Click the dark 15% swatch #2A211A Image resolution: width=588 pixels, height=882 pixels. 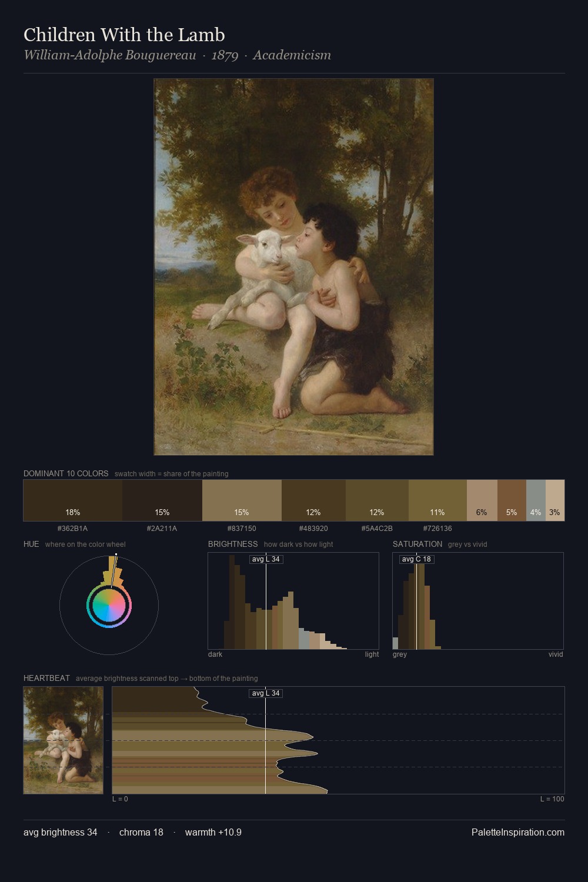point(162,500)
